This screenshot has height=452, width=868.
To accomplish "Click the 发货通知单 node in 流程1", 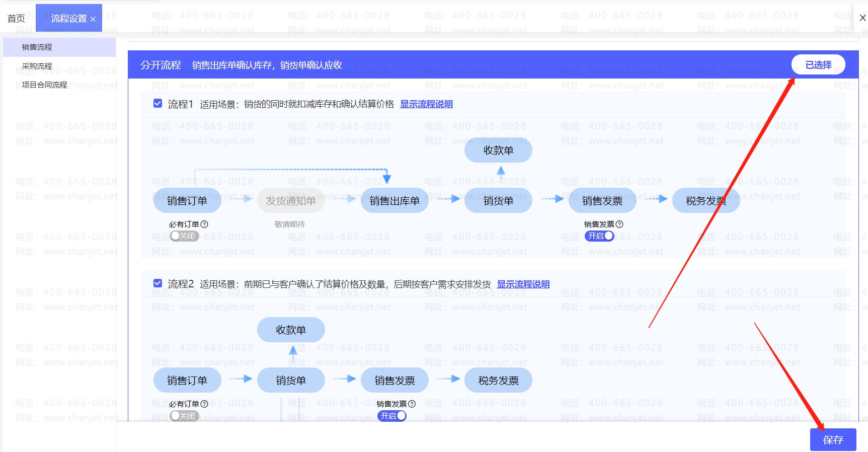I will (291, 201).
